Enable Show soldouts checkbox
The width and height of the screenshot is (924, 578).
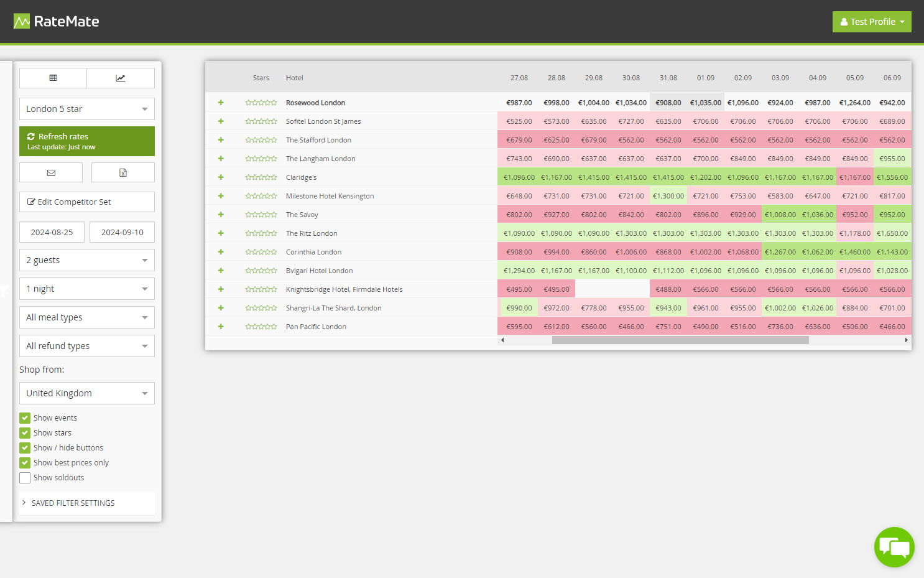pyautogui.click(x=25, y=478)
